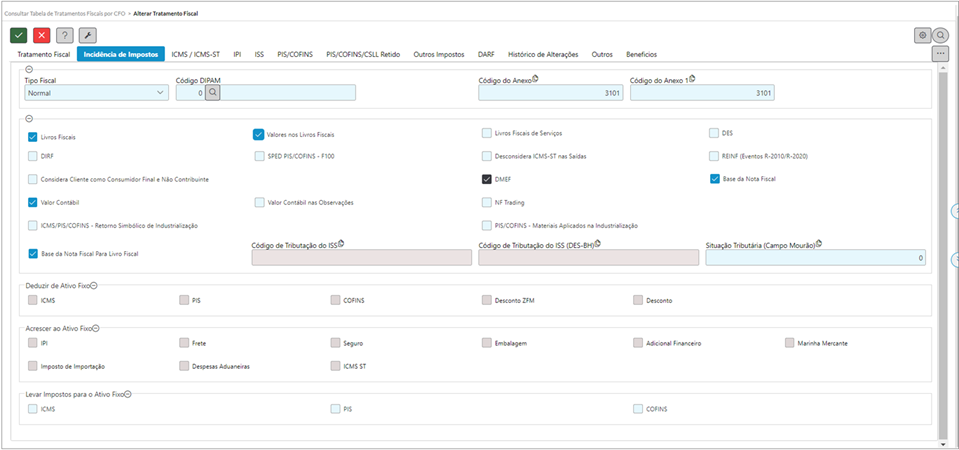The height and width of the screenshot is (450, 959).
Task: Uncheck the Livros Fiscais checkbox
Action: pyautogui.click(x=33, y=134)
